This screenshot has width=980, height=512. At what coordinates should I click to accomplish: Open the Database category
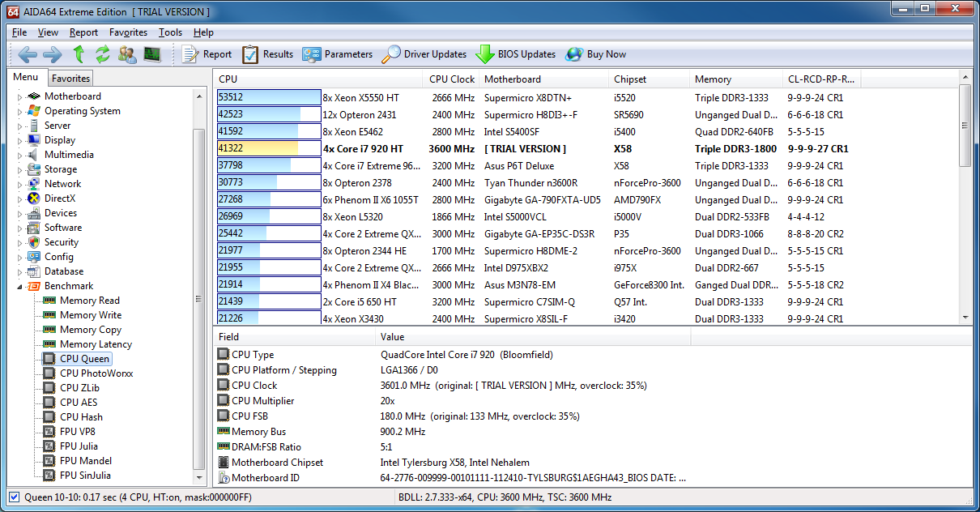pos(64,271)
